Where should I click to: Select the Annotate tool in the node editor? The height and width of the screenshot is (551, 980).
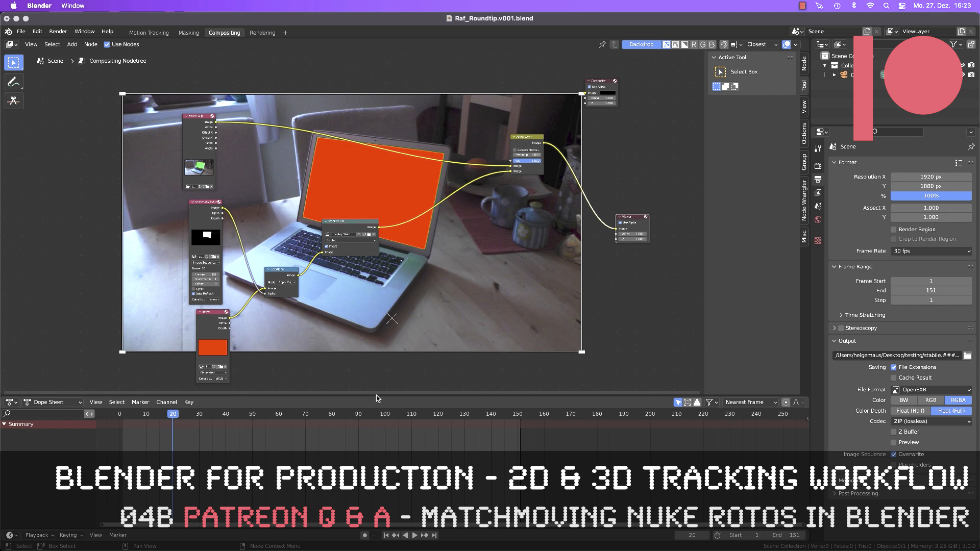coord(14,82)
